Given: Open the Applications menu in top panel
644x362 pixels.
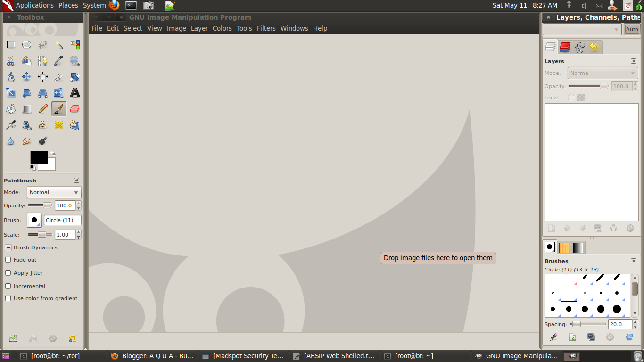Looking at the screenshot, I should [x=35, y=5].
